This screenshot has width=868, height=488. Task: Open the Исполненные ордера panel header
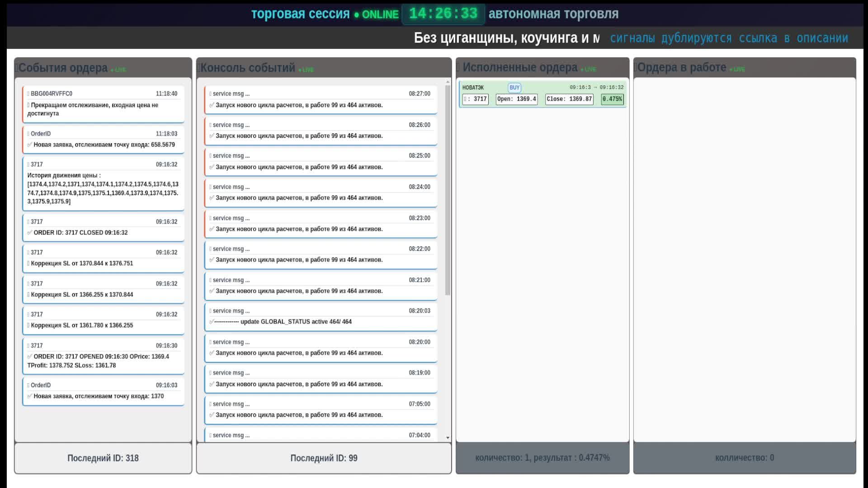click(520, 67)
